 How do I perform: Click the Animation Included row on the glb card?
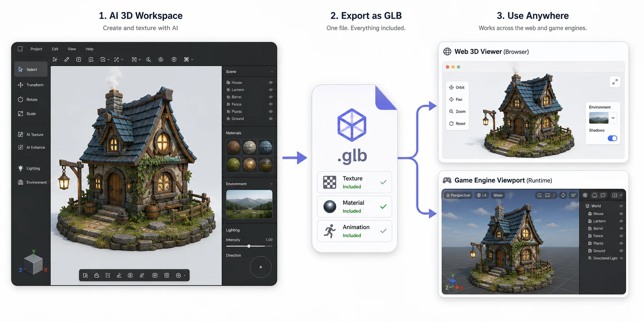click(x=354, y=231)
